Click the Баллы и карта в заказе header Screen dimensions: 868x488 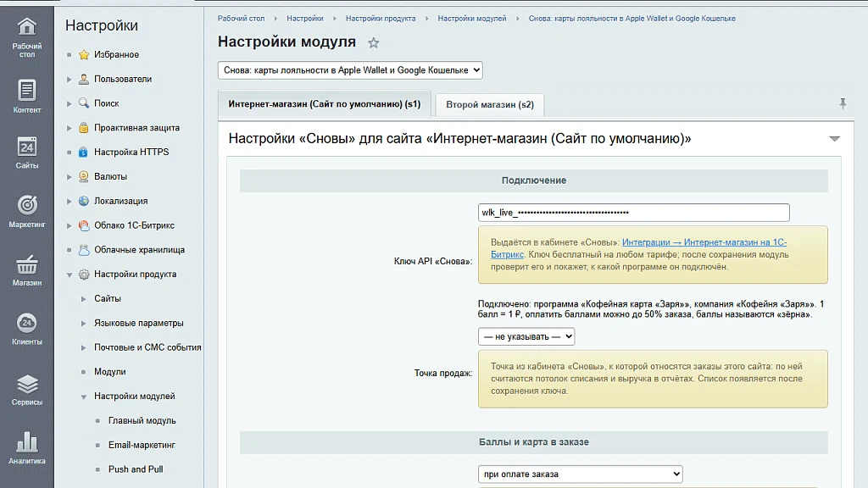tap(534, 442)
